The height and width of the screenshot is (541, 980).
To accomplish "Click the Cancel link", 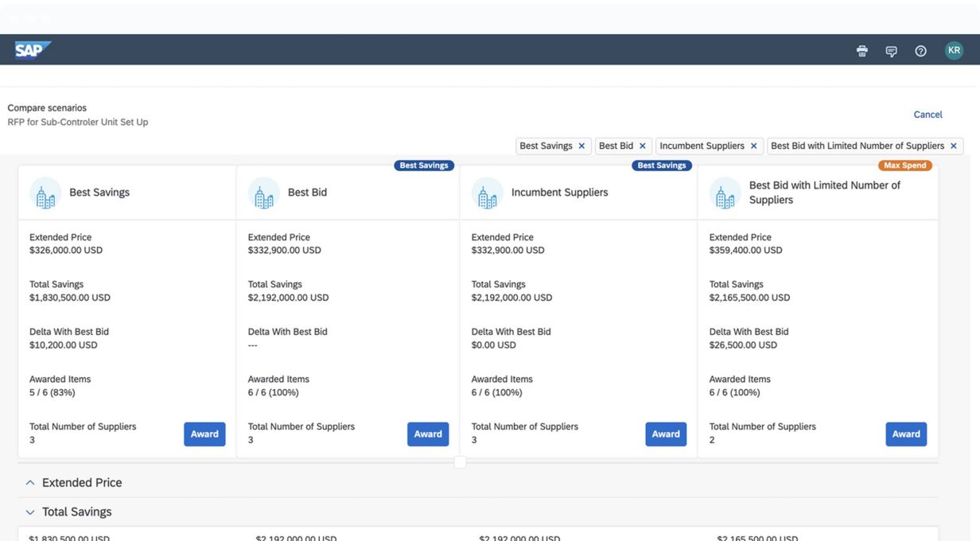I will coord(927,115).
